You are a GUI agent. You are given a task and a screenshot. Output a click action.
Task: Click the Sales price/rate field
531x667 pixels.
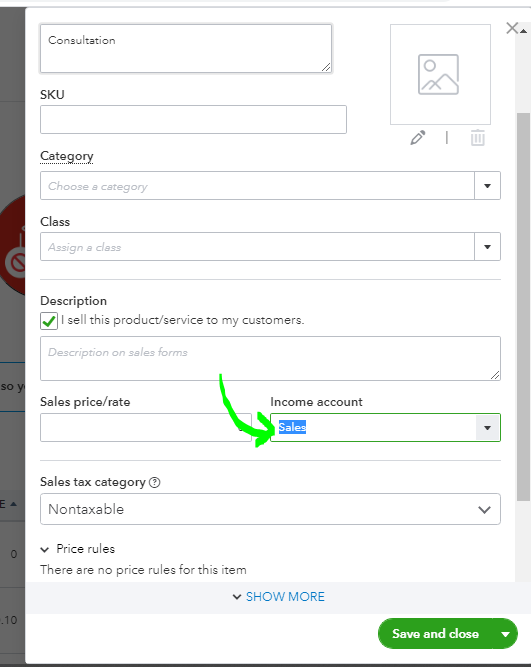coord(146,428)
